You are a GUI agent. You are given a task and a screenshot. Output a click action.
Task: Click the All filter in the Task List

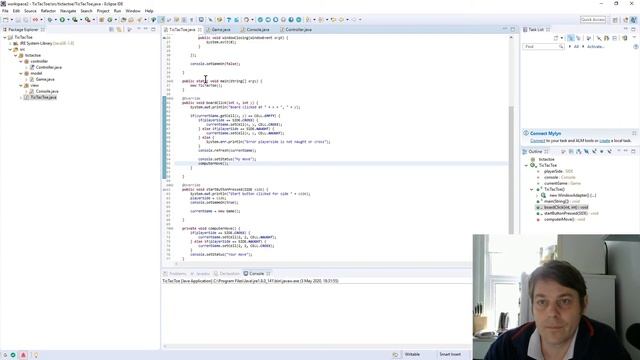(x=576, y=47)
